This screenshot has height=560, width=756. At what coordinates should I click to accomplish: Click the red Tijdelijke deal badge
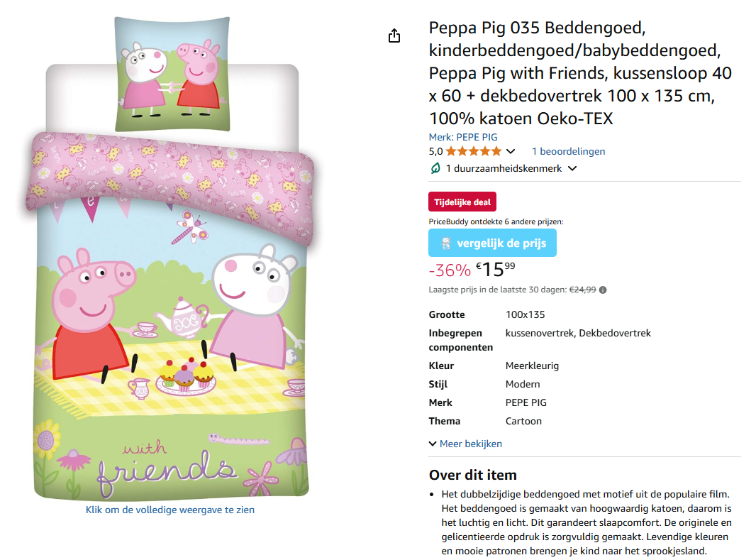(x=462, y=202)
